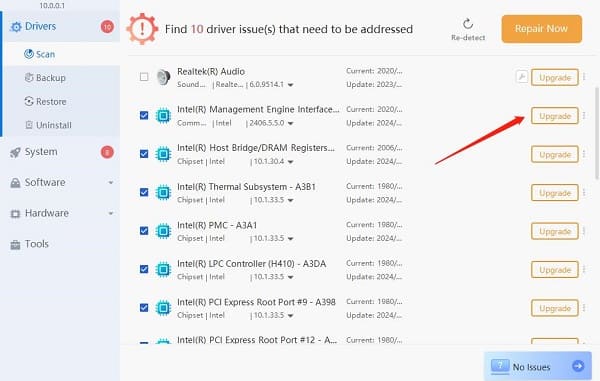Click the Scan radar icon
Viewport: 600px width, 381px height.
coord(29,54)
